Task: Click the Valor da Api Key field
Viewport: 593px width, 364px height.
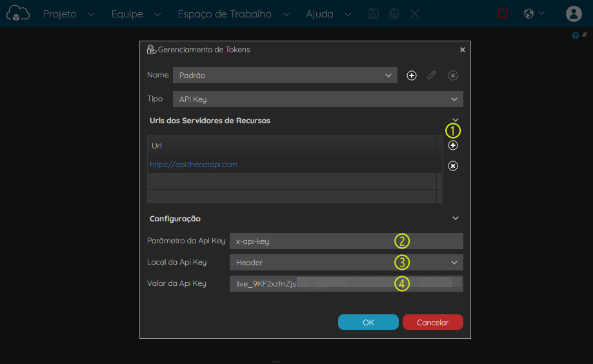Action: pos(346,283)
